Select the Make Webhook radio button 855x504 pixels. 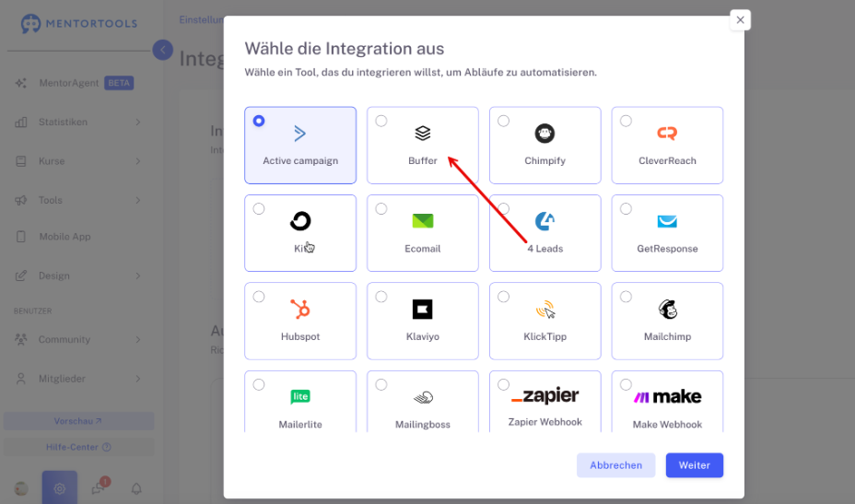point(626,385)
